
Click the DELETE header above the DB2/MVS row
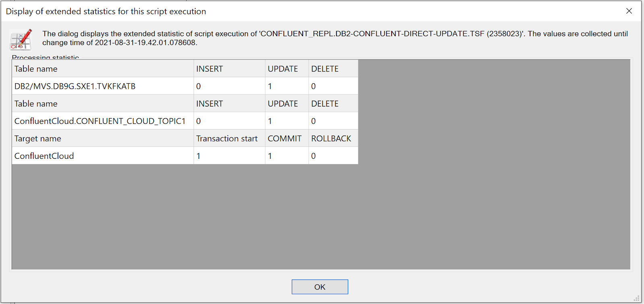[333, 69]
